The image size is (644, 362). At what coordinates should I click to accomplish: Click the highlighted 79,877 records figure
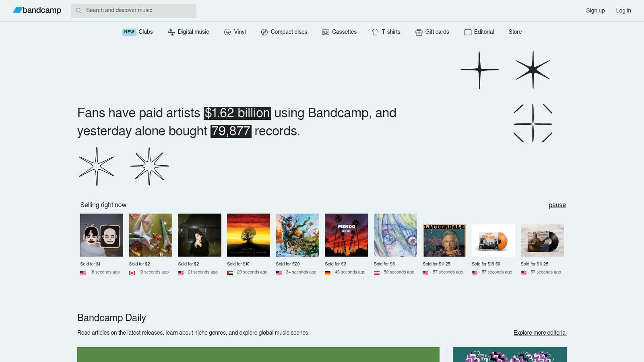click(x=231, y=131)
